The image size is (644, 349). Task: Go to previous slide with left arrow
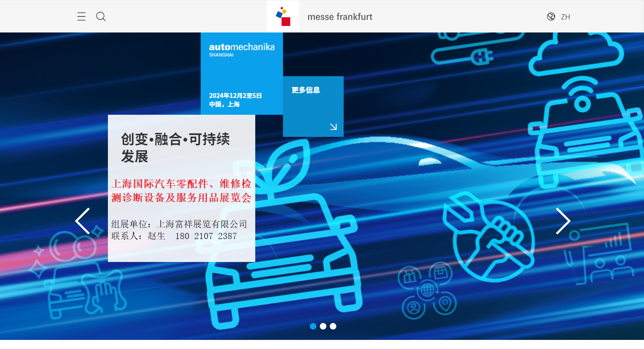pyautogui.click(x=82, y=221)
